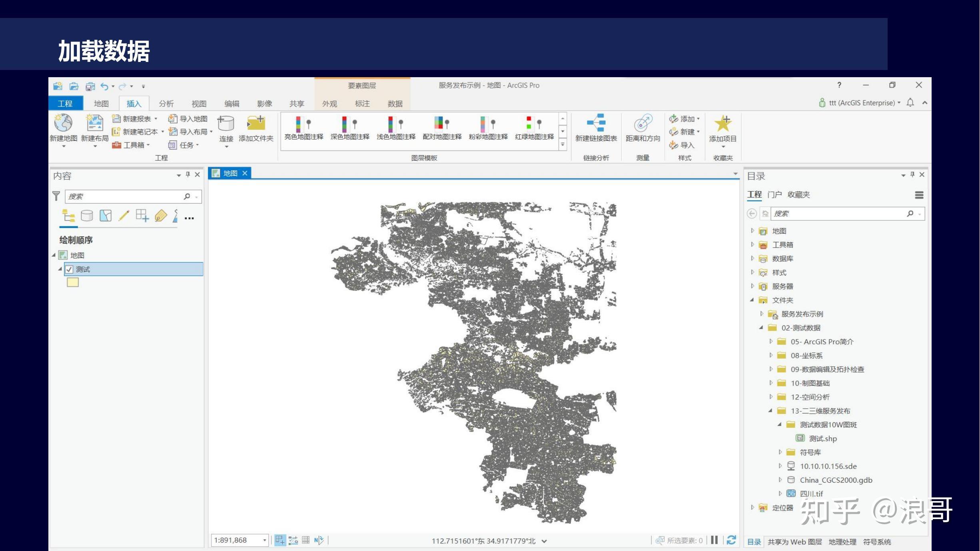This screenshot has height=551, width=980.
Task: Open the 门户 tab in the Catalog pane
Action: [774, 194]
